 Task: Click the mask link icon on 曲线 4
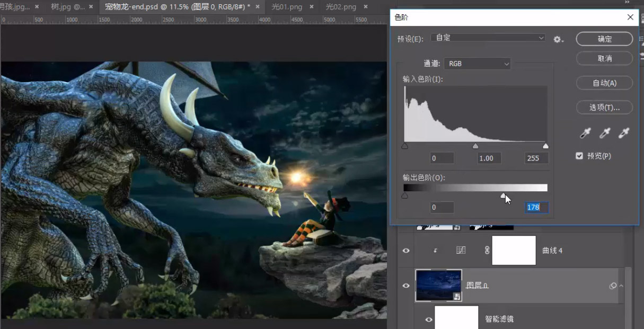tap(487, 250)
